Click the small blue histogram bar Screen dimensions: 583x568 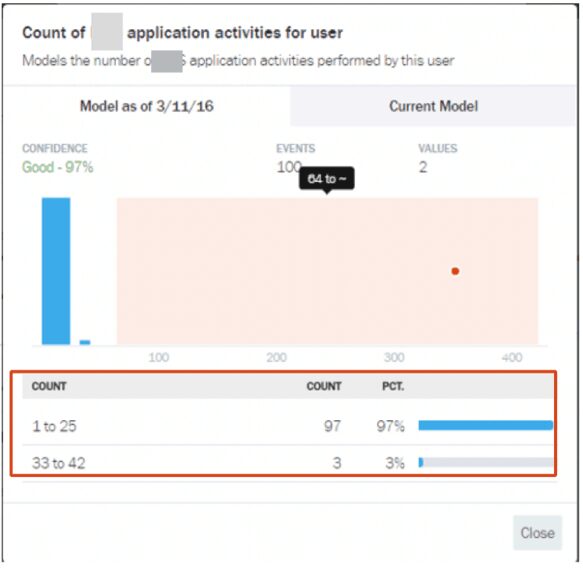point(85,342)
